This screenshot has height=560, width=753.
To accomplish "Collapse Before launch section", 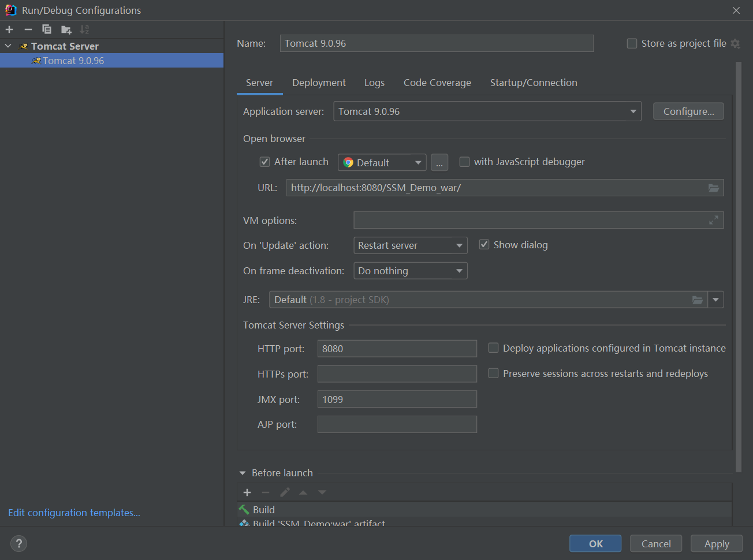I will [x=243, y=473].
